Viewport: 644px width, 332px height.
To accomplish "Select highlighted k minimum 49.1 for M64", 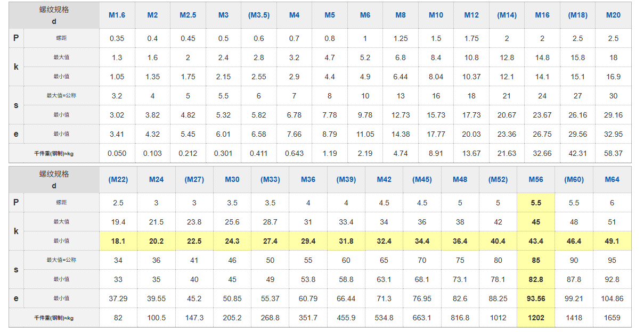I will [612, 241].
